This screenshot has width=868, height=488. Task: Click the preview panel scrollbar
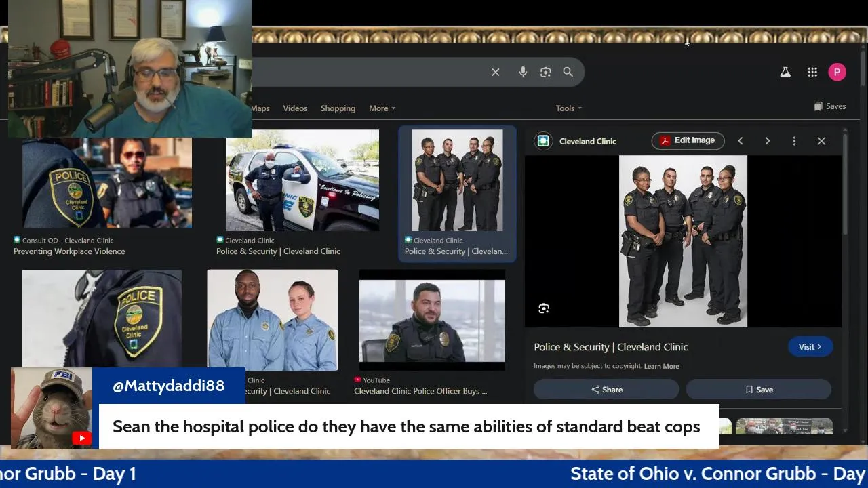coord(845,183)
